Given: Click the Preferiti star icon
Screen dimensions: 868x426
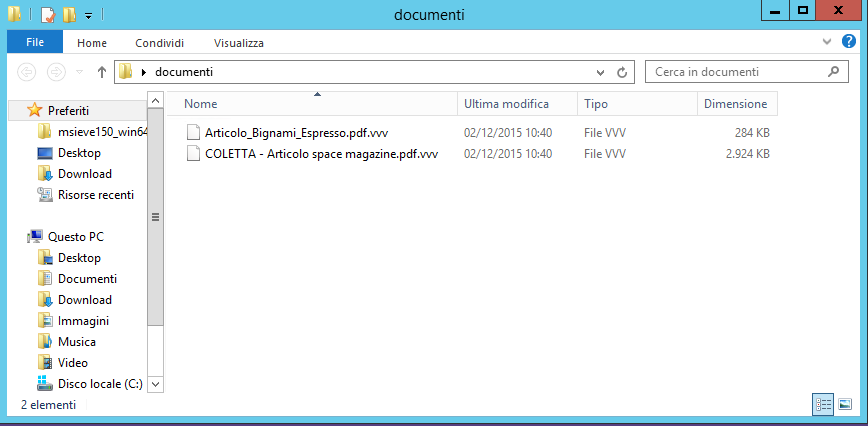Looking at the screenshot, I should tap(34, 110).
